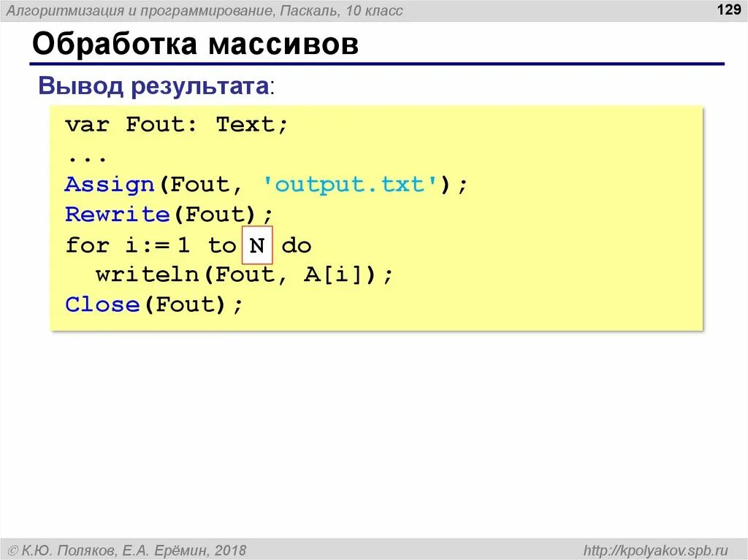Screen dimensions: 748x560
Task: Select the slide number 129
Action: [x=728, y=9]
